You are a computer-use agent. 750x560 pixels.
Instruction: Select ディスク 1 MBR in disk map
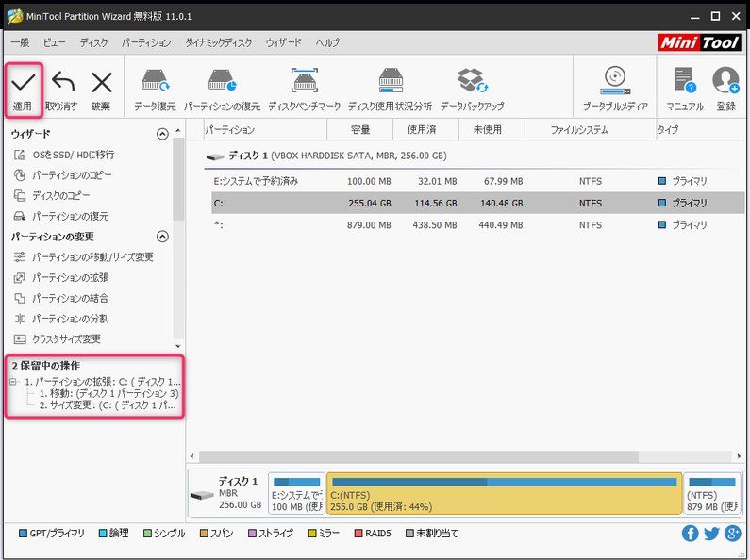(227, 494)
